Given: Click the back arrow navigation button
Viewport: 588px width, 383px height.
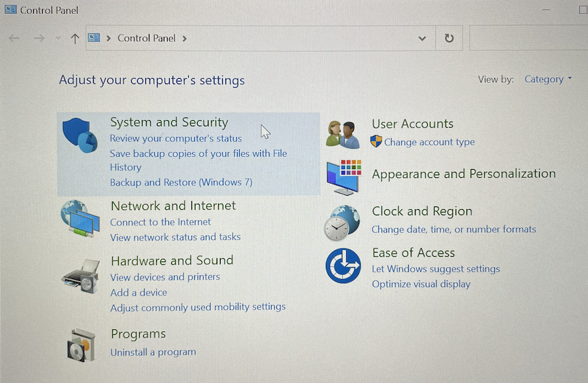Looking at the screenshot, I should click(x=14, y=38).
